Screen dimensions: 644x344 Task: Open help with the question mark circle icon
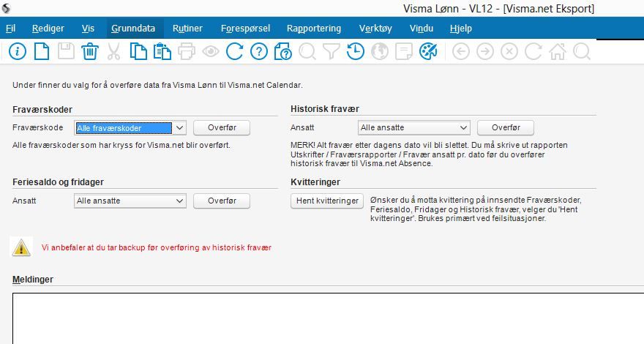[x=259, y=52]
